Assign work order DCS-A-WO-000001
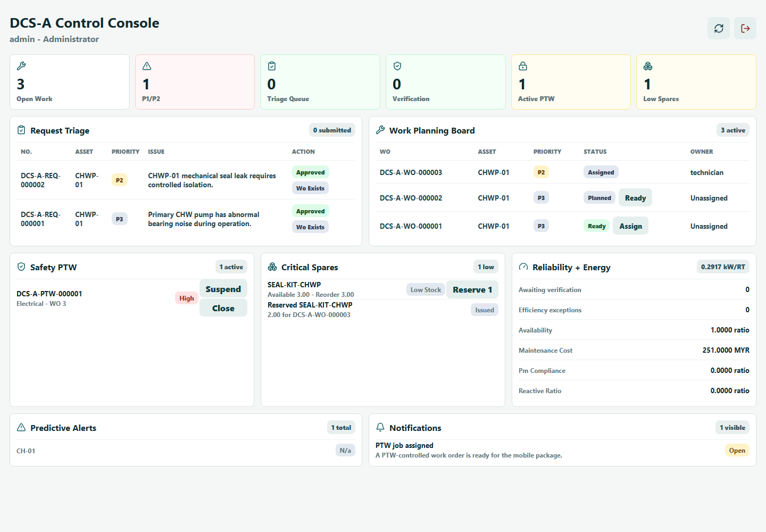 point(630,226)
